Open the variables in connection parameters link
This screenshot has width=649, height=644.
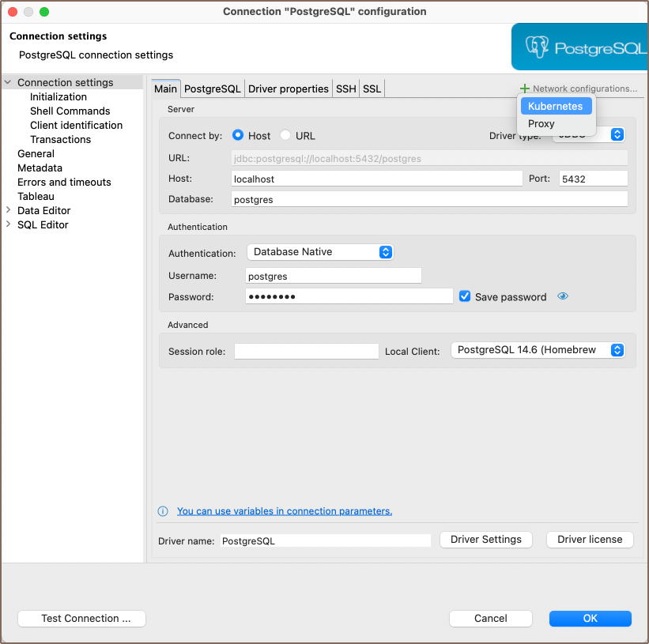click(x=285, y=511)
